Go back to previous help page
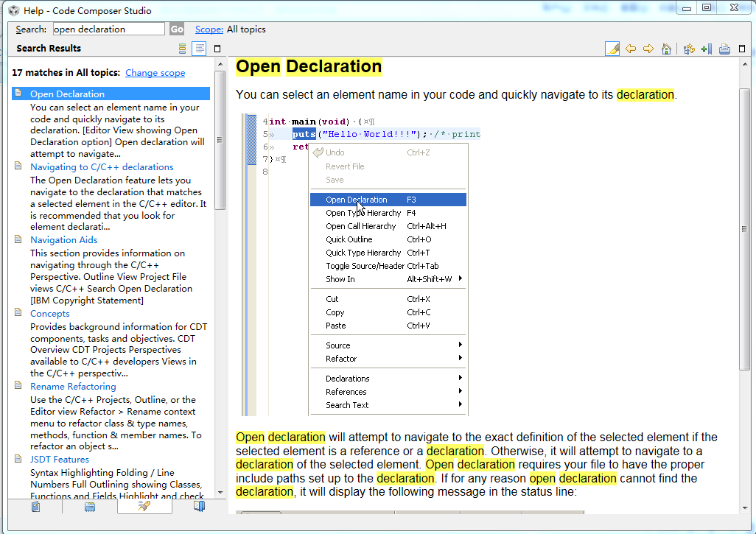 [631, 49]
